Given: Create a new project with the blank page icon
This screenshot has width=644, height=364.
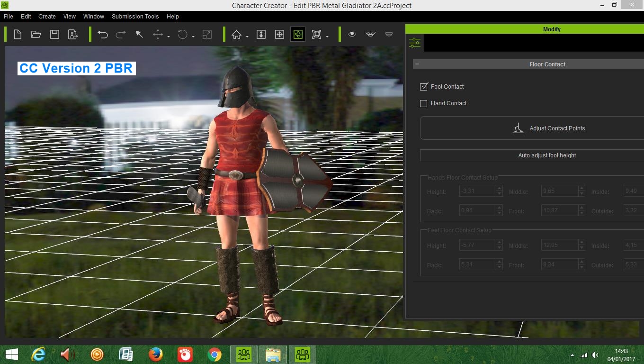Looking at the screenshot, I should [x=18, y=35].
